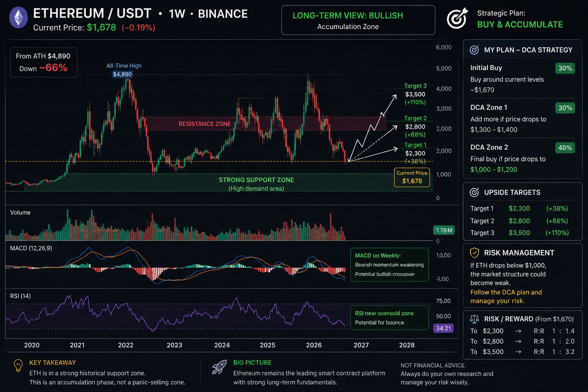The width and height of the screenshot is (588, 392).
Task: Click the header Current Price $1,678 value
Action: [x=101, y=28]
